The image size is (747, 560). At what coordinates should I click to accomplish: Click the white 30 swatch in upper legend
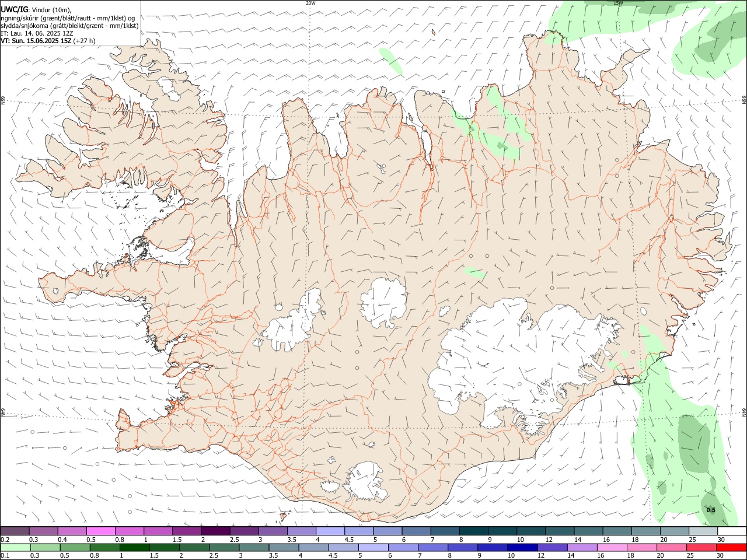pyautogui.click(x=732, y=531)
